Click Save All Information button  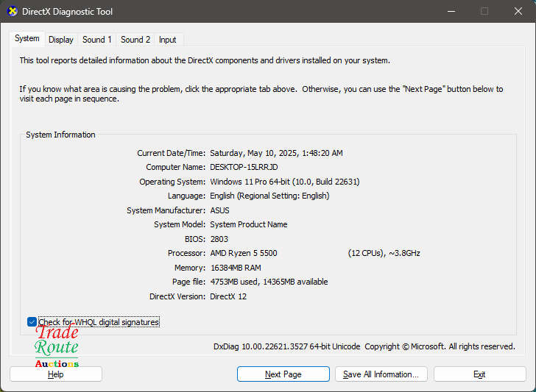[381, 374]
